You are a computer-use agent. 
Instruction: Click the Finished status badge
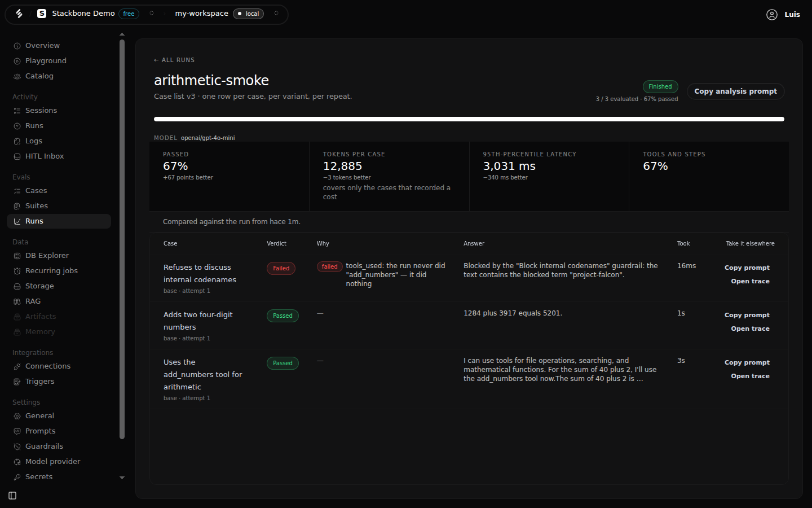660,86
